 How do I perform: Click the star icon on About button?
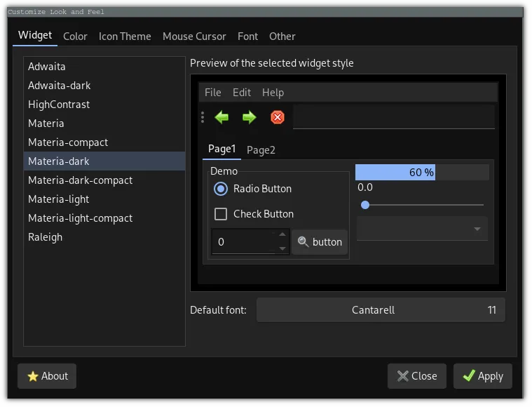[x=32, y=376]
